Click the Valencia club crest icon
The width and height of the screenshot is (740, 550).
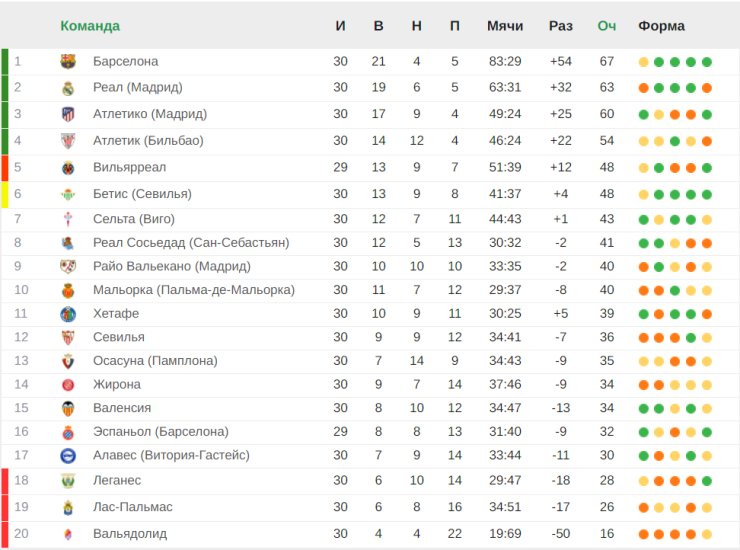(68, 408)
